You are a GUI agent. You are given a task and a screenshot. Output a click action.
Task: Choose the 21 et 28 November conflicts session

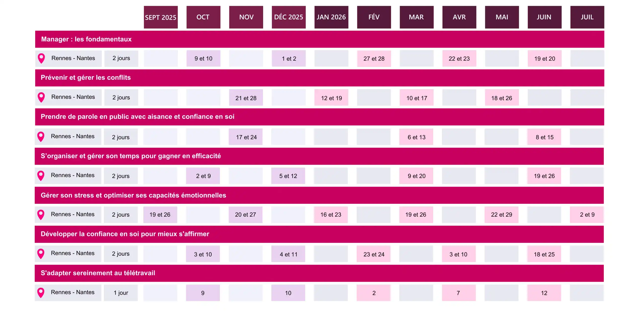point(246,98)
